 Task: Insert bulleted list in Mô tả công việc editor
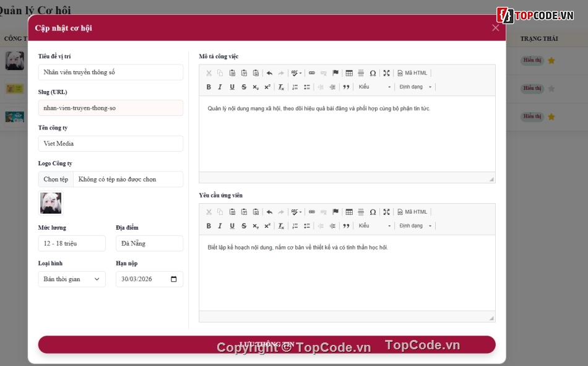(307, 87)
